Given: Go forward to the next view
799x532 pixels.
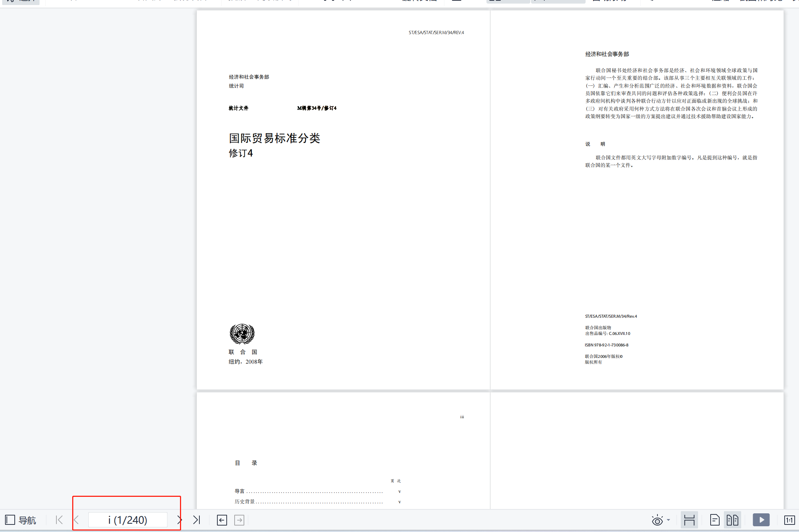Looking at the screenshot, I should point(239,520).
